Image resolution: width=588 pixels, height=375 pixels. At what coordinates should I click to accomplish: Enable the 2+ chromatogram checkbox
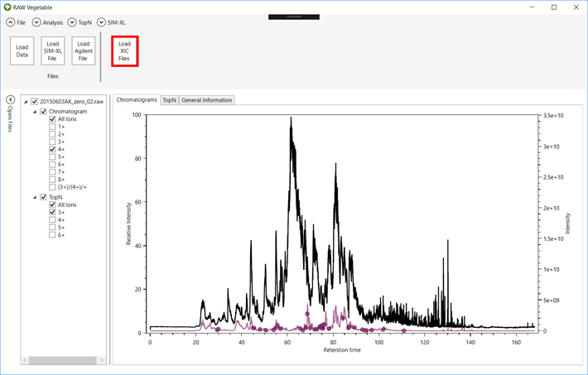52,134
